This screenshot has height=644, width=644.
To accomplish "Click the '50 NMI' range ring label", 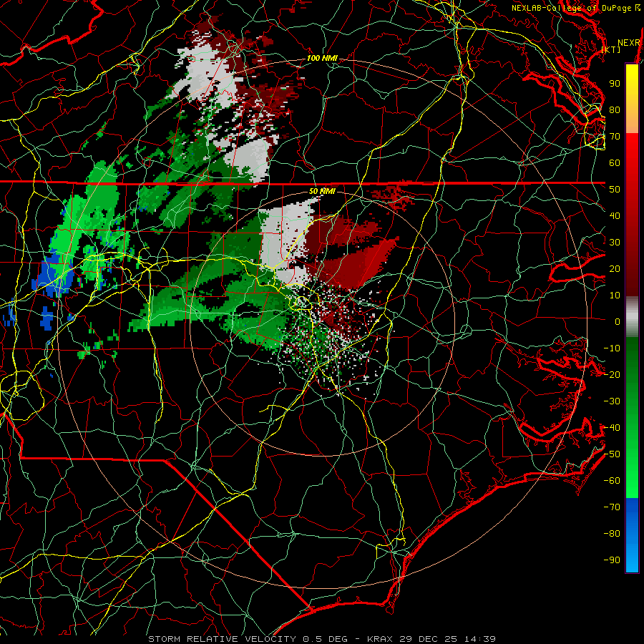I will (322, 191).
